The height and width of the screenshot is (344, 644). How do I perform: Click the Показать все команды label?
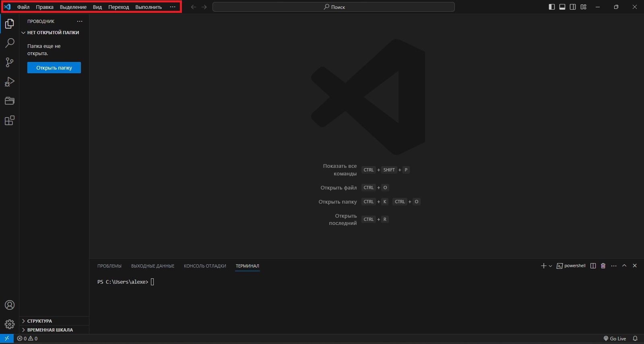[x=340, y=170]
